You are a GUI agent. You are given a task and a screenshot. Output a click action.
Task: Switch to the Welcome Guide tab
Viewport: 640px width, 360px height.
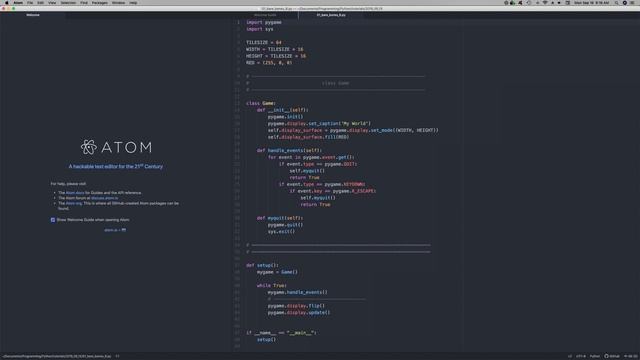265,15
